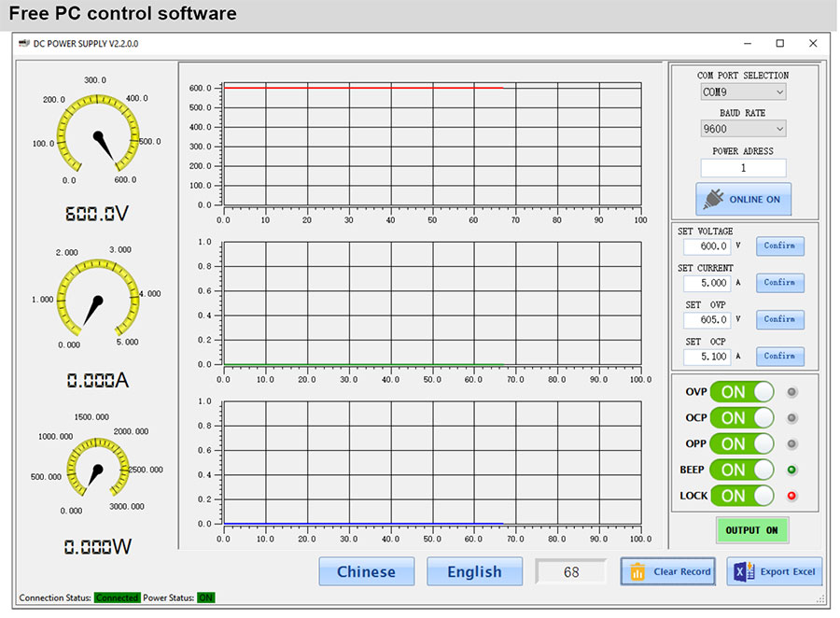
Task: Open the baud rate 9600 dropdown
Action: [743, 129]
